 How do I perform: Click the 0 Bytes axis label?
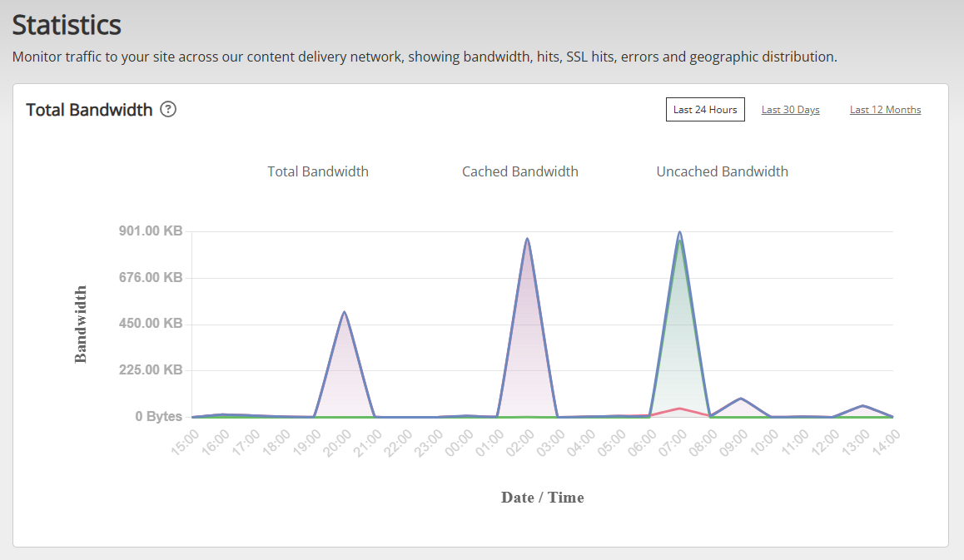pyautogui.click(x=159, y=416)
